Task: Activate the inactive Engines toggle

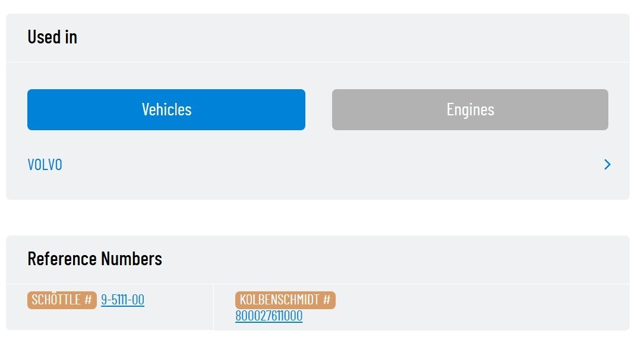Action: (470, 110)
